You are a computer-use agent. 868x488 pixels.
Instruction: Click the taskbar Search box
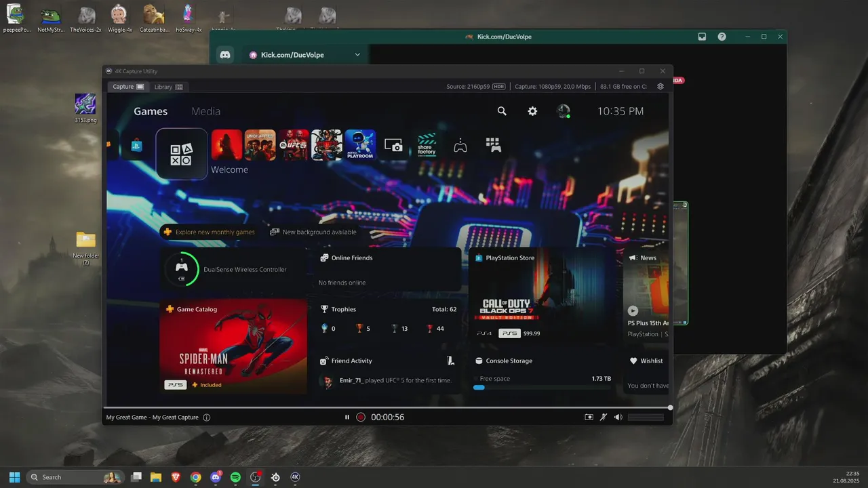[75, 477]
